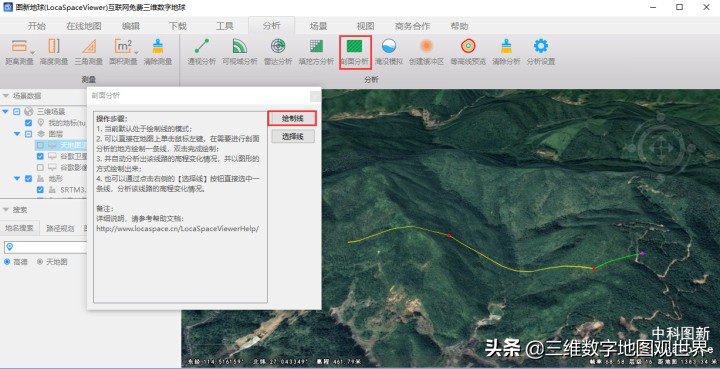Collapse the 搜索 panel
The width and height of the screenshot is (720, 369).
click(x=6, y=209)
